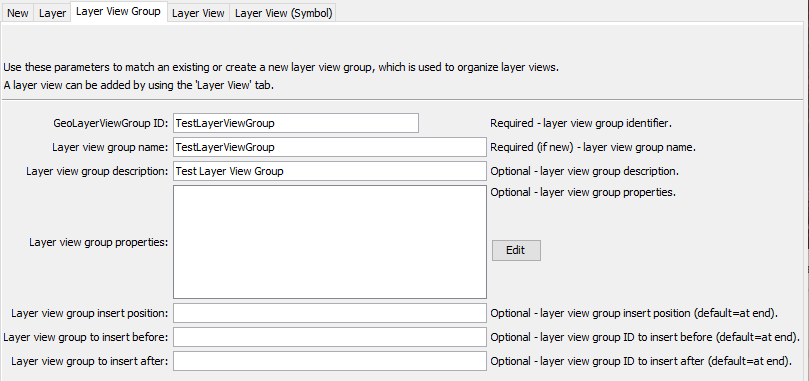809x381 pixels.
Task: Click the 'A layer view can be added' instruction line
Action: tap(138, 85)
